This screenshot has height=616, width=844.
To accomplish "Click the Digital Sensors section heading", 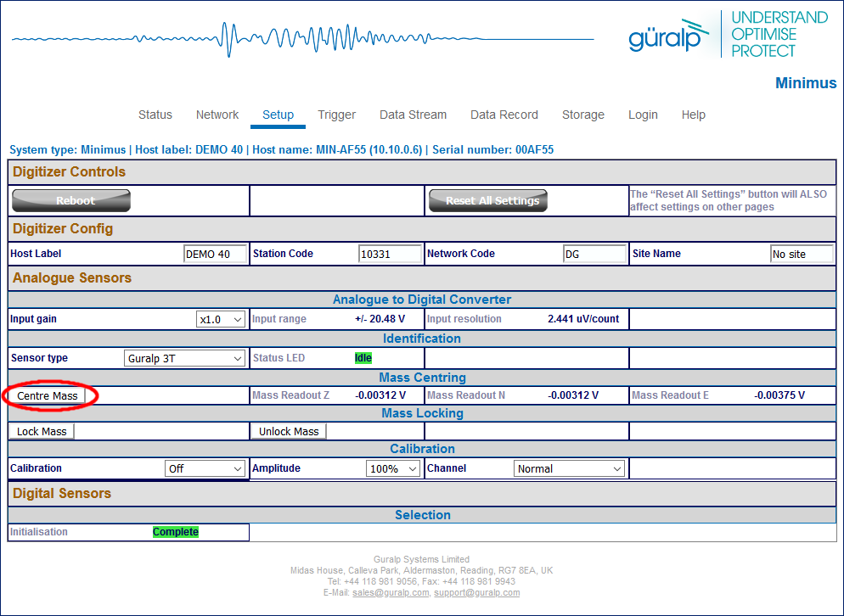I will (62, 493).
